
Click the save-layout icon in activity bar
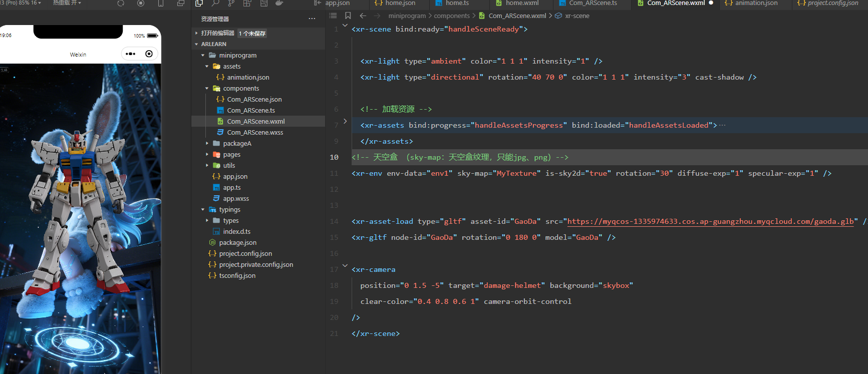click(264, 3)
